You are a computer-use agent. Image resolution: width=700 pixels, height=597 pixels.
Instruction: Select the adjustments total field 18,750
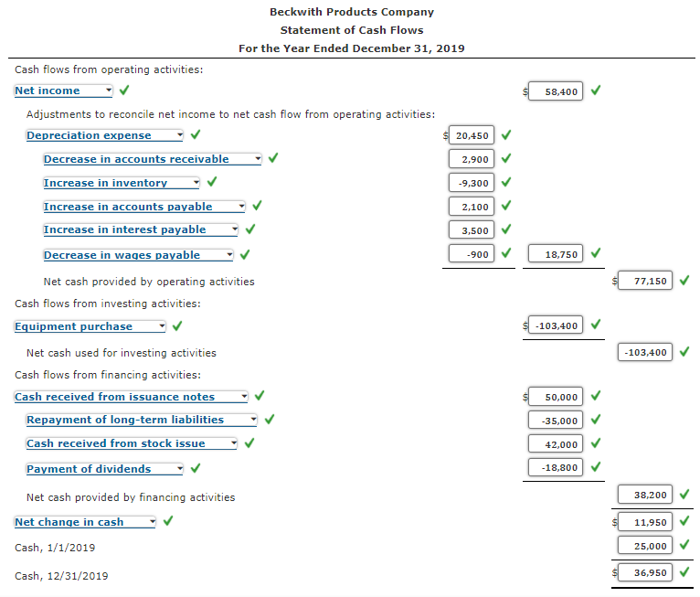(556, 253)
